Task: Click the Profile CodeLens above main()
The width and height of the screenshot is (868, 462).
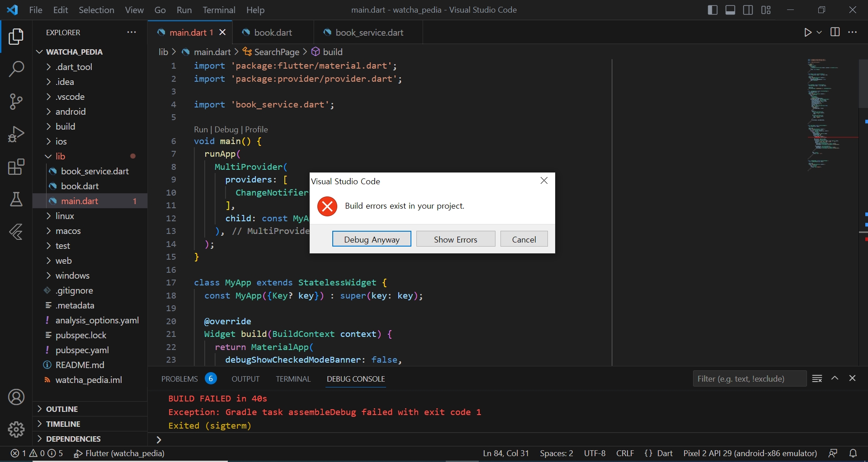Action: pos(256,130)
